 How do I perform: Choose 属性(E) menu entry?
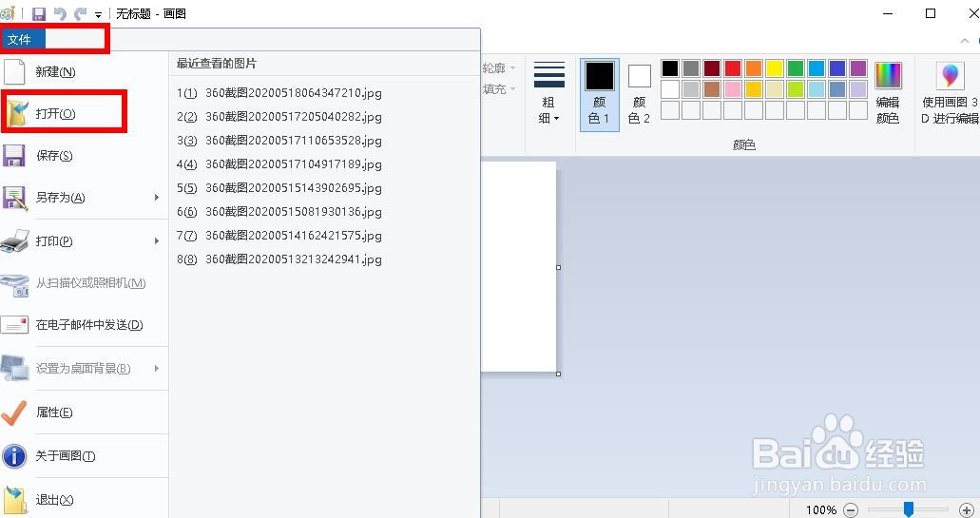click(85, 412)
